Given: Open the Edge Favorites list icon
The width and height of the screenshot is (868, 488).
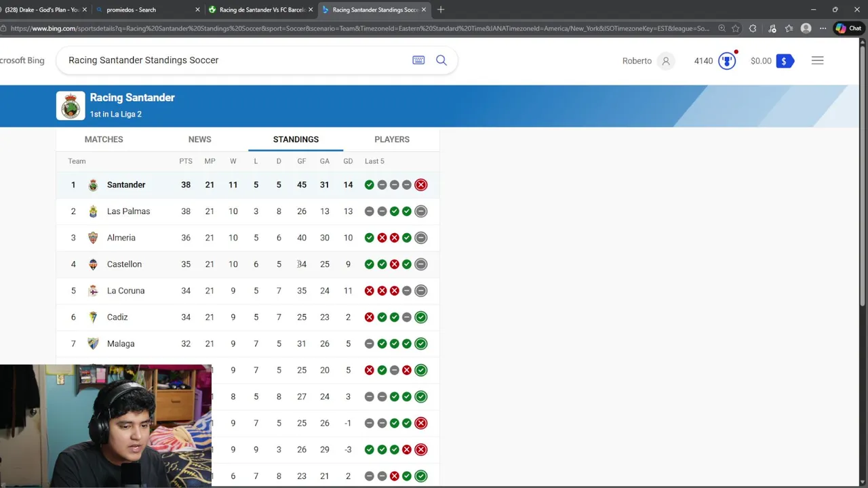Looking at the screenshot, I should [789, 28].
